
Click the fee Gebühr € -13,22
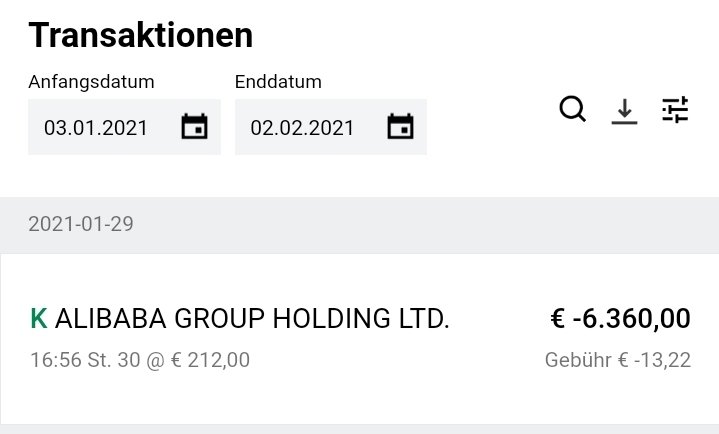point(617,360)
